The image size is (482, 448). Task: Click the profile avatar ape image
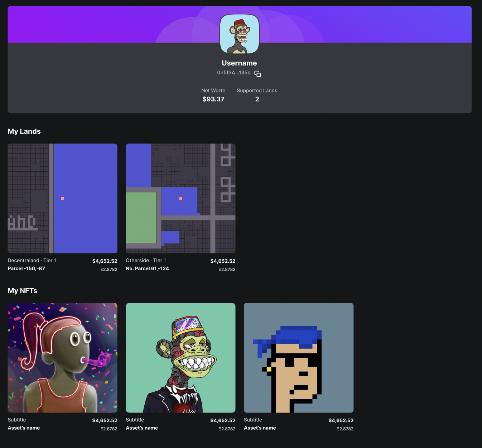click(x=239, y=34)
